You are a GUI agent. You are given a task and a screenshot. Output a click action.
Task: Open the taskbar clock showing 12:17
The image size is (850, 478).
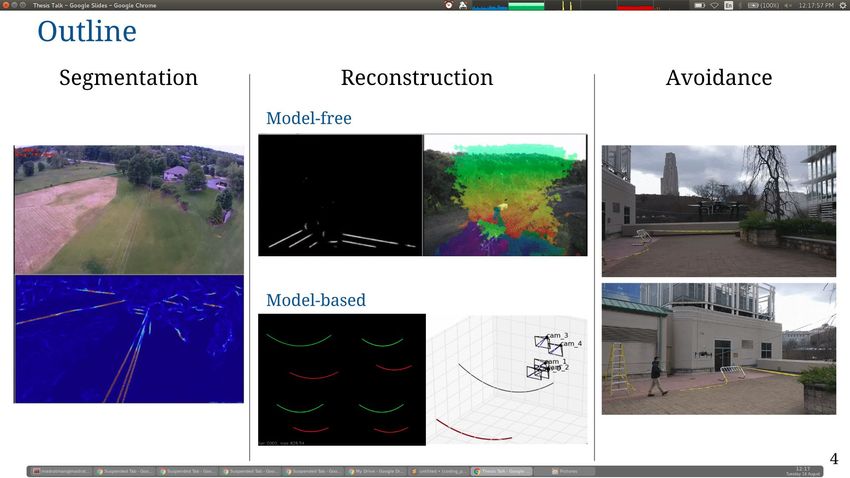[x=802, y=471]
